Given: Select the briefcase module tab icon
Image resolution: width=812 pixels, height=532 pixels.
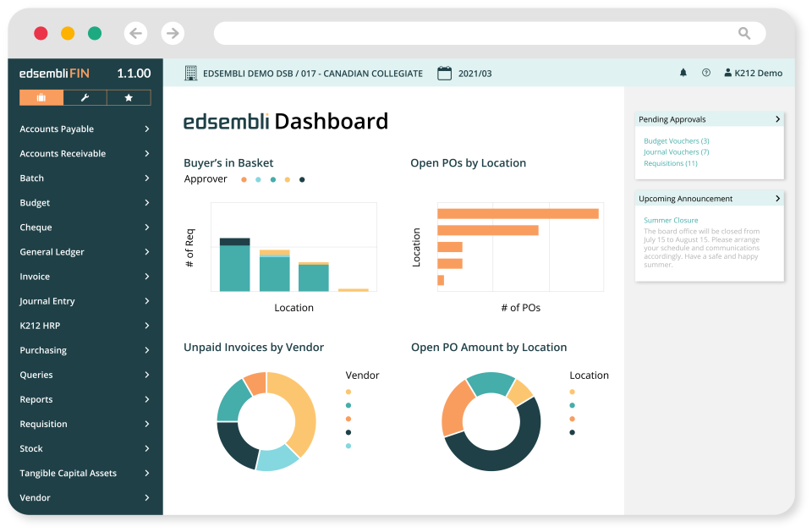Looking at the screenshot, I should point(41,97).
